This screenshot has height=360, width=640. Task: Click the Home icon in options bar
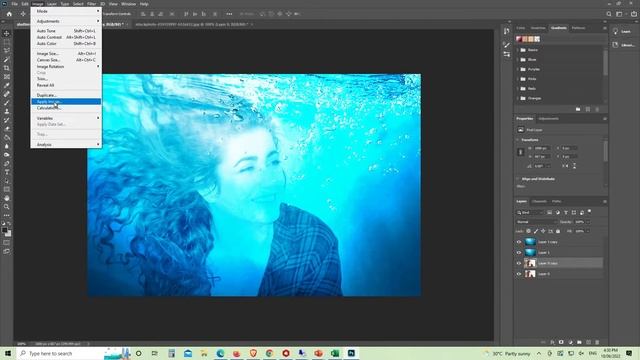(x=9, y=14)
